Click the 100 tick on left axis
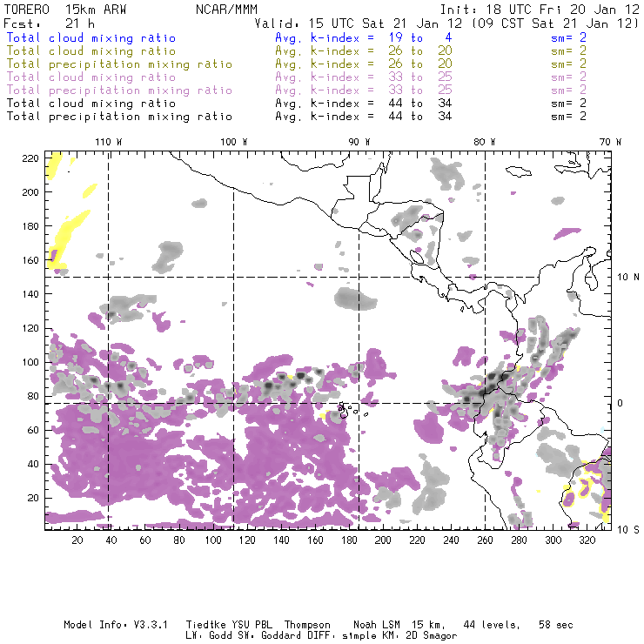644x644 pixels. click(x=30, y=362)
